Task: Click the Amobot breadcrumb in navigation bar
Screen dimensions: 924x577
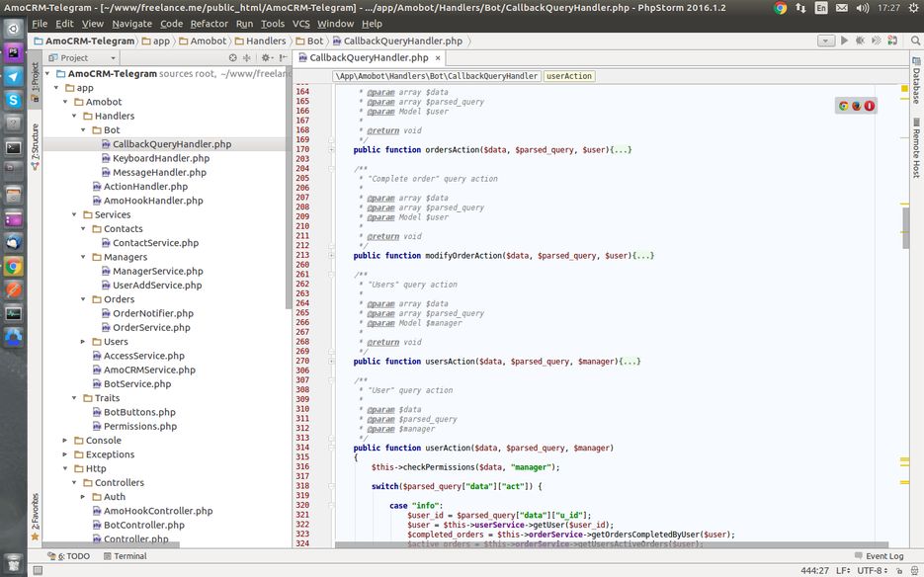Action: click(203, 41)
